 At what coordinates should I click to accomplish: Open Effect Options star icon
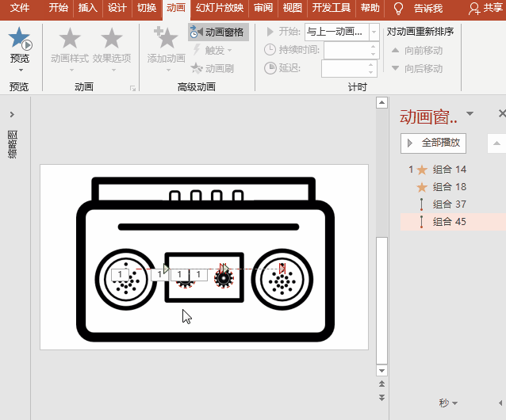click(x=112, y=38)
